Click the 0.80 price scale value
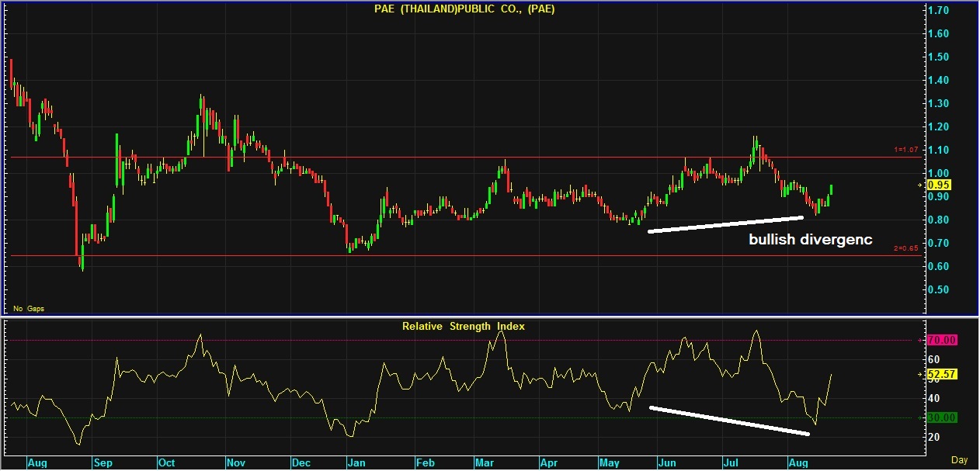The image size is (980, 471). pyautogui.click(x=940, y=220)
